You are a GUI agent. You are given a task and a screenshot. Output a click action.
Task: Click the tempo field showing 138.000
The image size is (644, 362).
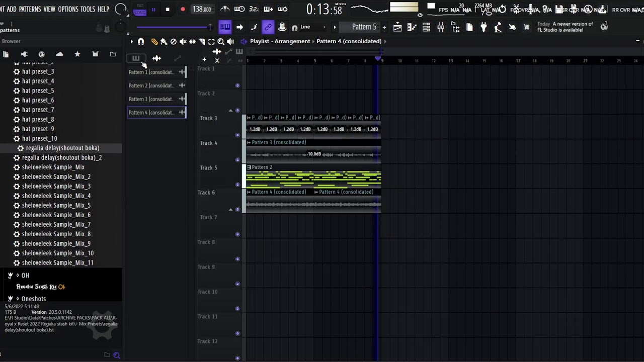pyautogui.click(x=202, y=9)
